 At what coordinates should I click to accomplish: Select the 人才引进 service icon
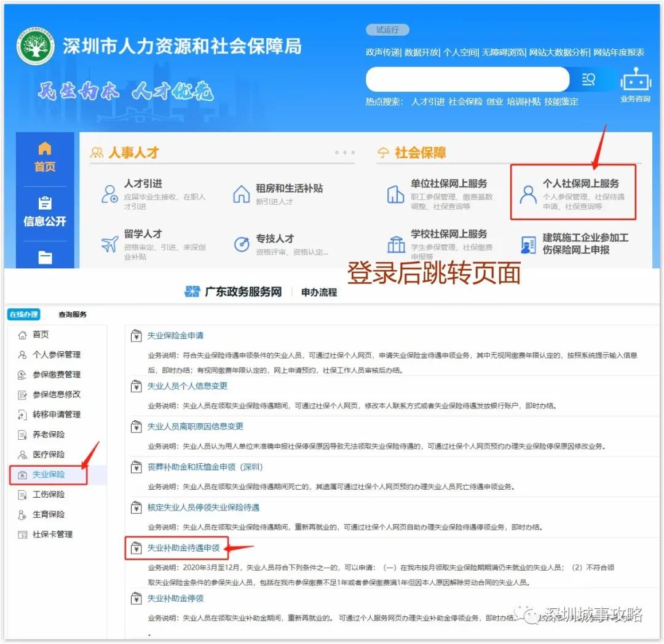[x=111, y=194]
